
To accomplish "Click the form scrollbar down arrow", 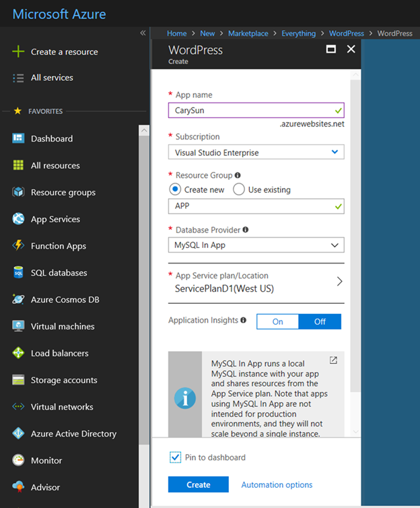I will (355, 432).
